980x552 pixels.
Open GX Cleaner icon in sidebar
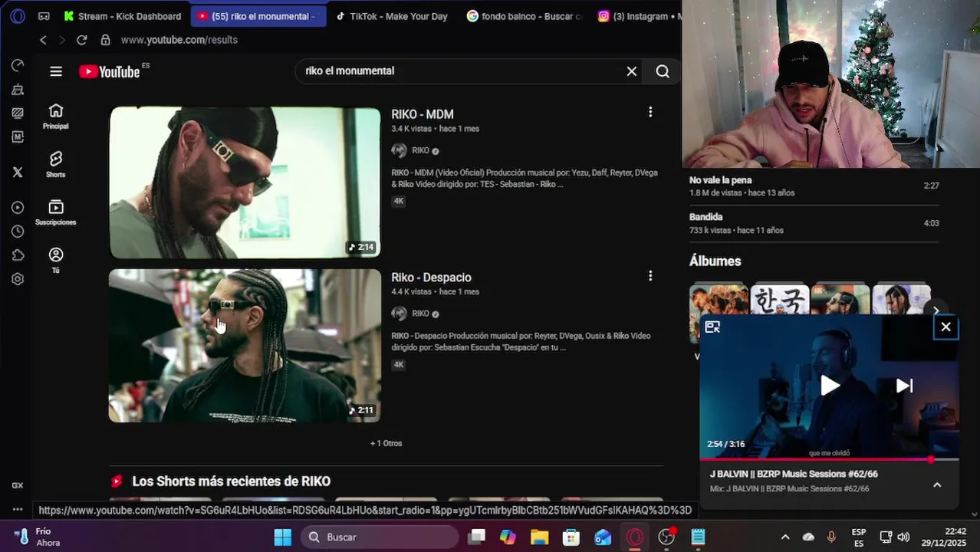pyautogui.click(x=18, y=90)
